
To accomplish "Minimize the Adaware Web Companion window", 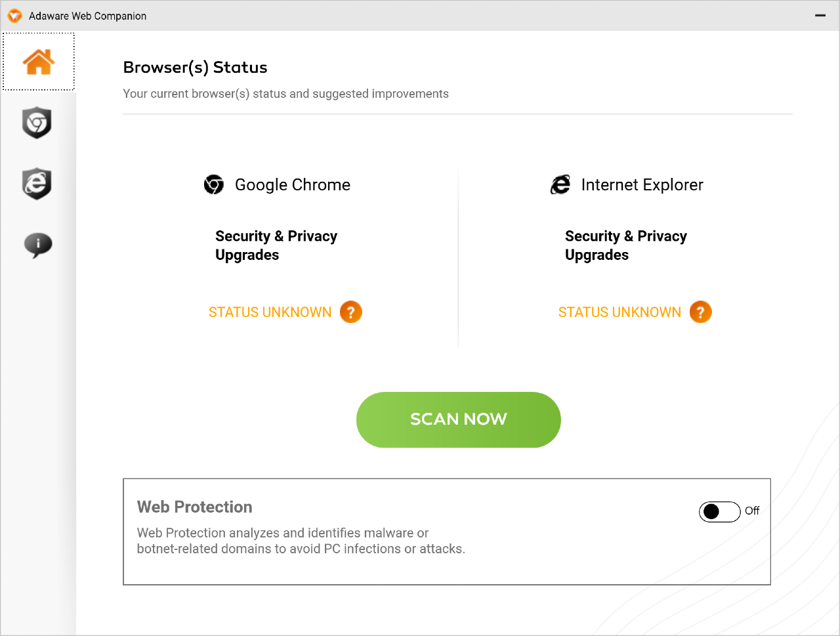I will [820, 16].
